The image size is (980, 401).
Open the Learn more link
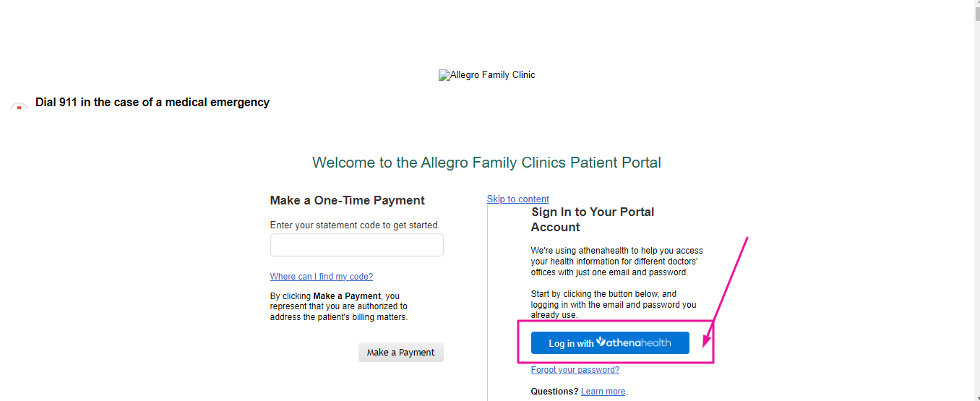pos(603,392)
